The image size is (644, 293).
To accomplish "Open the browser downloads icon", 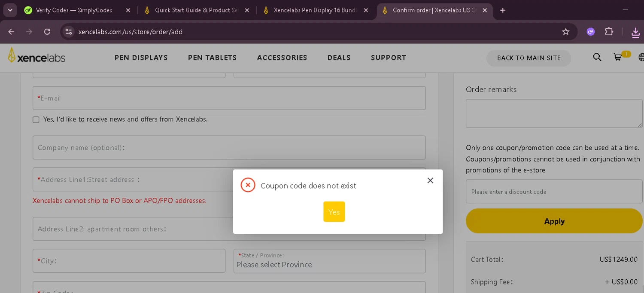I will click(636, 32).
